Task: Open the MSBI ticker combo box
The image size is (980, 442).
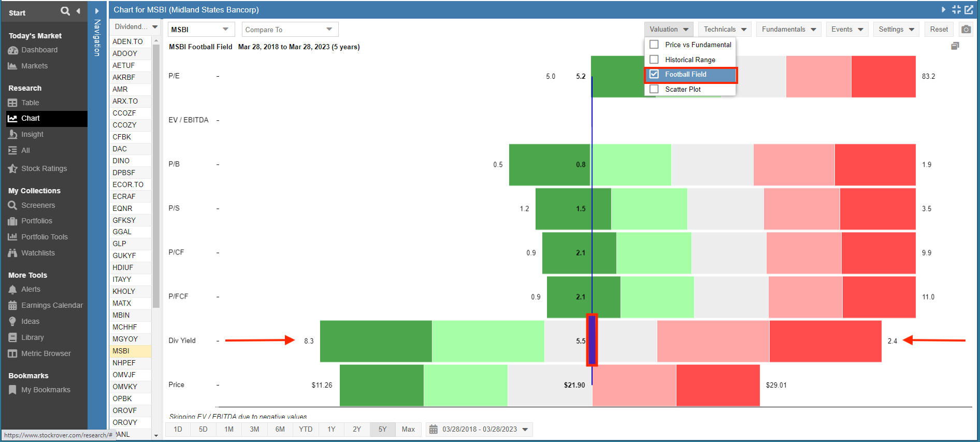Action: coord(201,30)
